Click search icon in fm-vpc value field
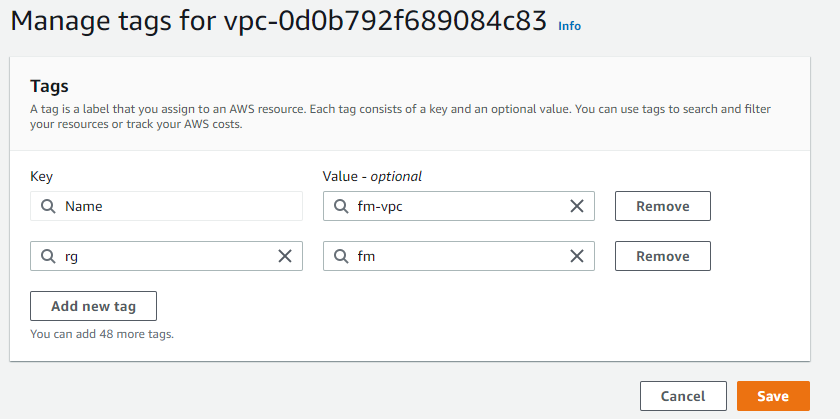The width and height of the screenshot is (840, 419). [x=340, y=206]
